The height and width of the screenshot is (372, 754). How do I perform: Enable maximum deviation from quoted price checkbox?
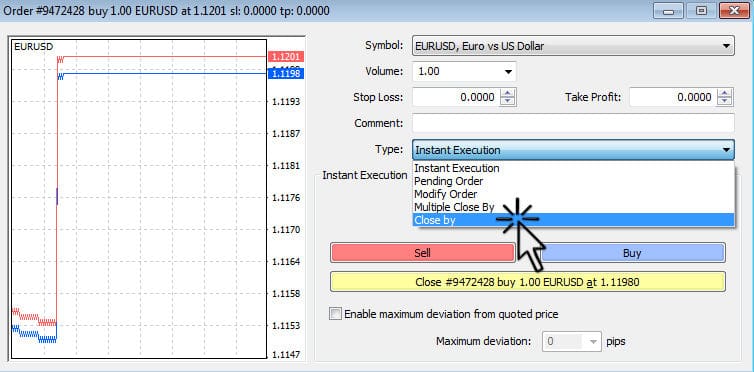(335, 314)
